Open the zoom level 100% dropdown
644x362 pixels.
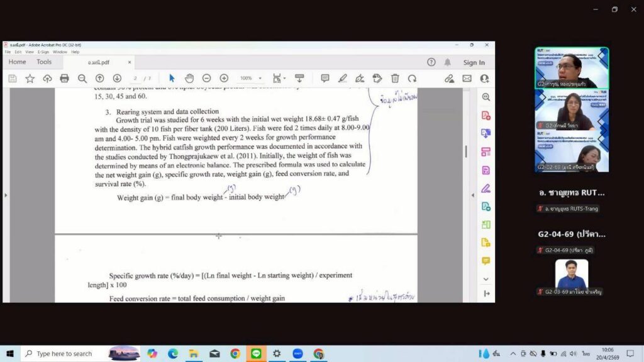pyautogui.click(x=250, y=79)
